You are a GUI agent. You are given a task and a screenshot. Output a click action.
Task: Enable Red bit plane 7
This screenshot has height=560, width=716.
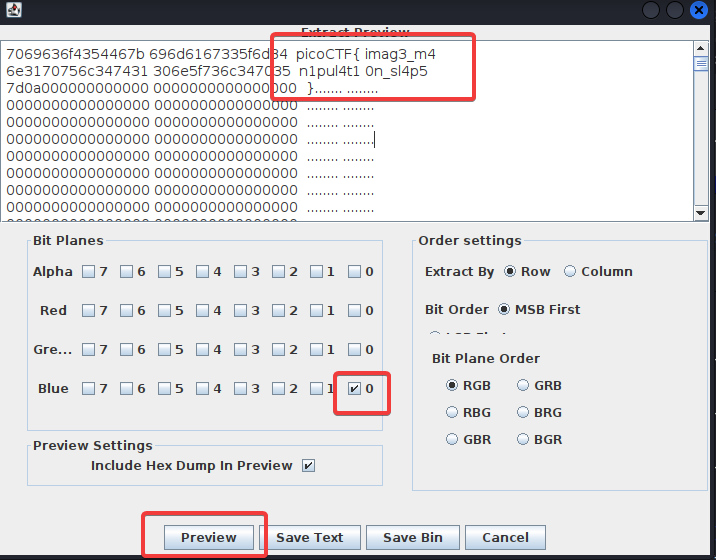pyautogui.click(x=88, y=311)
